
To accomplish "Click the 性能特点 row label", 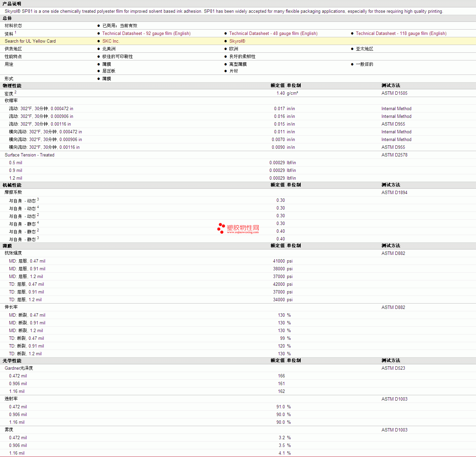I will click(13, 56).
